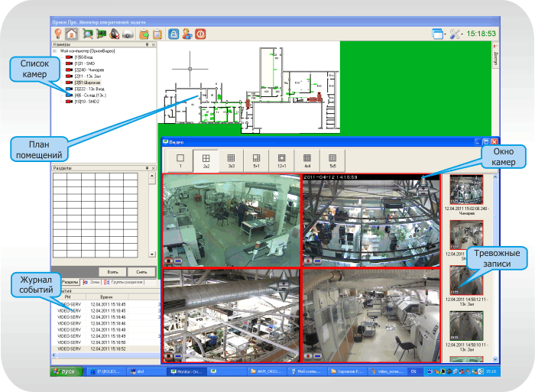Screen dimensions: 535x392
Task: Click record button in top-right camera view
Action: 308,261
